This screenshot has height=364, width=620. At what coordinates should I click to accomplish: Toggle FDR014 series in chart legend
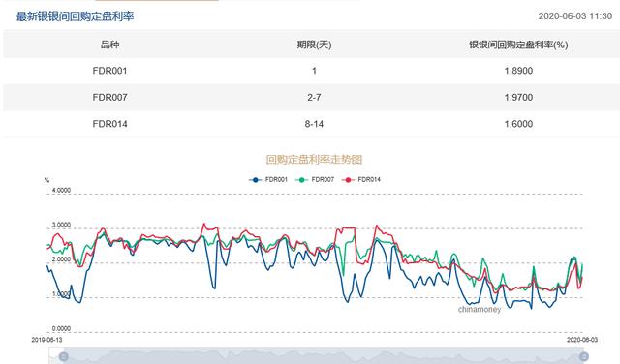pyautogui.click(x=361, y=179)
